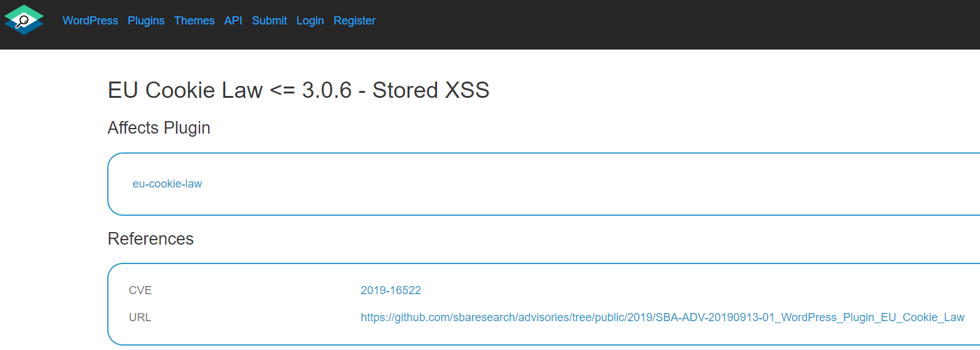Open the Plugins nav item
The height and width of the screenshot is (350, 980).
click(146, 21)
